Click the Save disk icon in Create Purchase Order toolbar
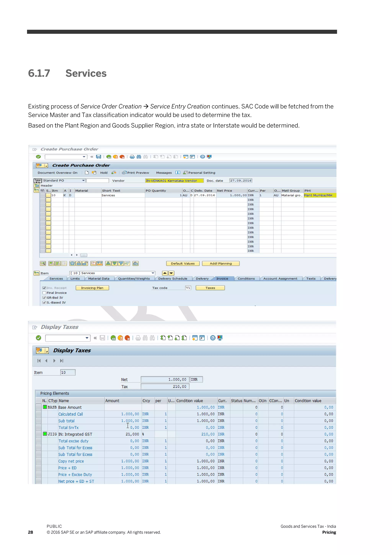The width and height of the screenshot is (392, 555). (x=99, y=157)
